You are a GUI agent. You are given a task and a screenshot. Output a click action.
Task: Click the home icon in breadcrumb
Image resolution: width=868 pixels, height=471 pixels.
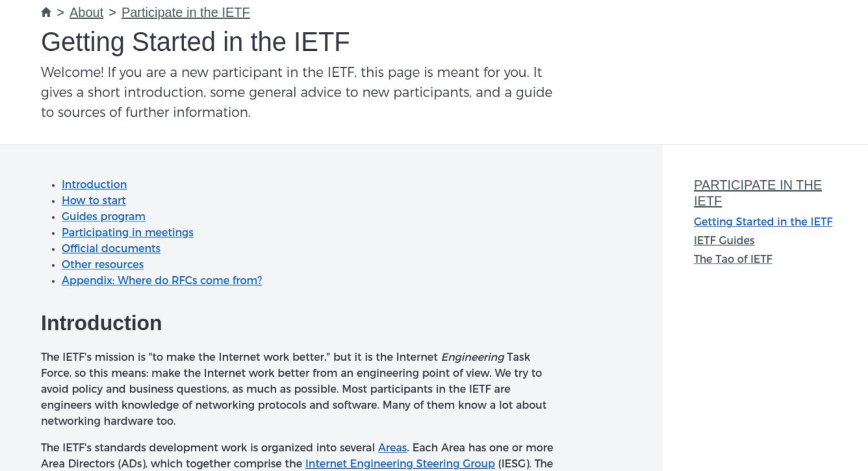point(46,12)
